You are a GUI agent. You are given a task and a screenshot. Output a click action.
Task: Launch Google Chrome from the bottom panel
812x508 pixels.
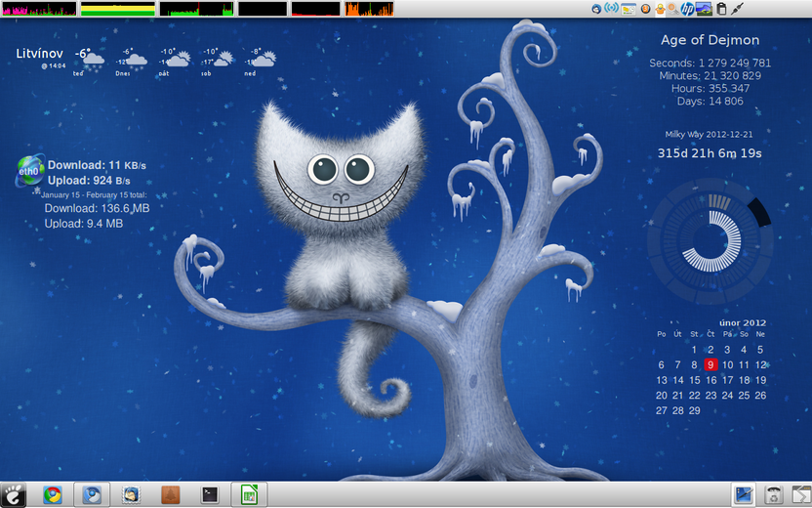[x=53, y=495]
